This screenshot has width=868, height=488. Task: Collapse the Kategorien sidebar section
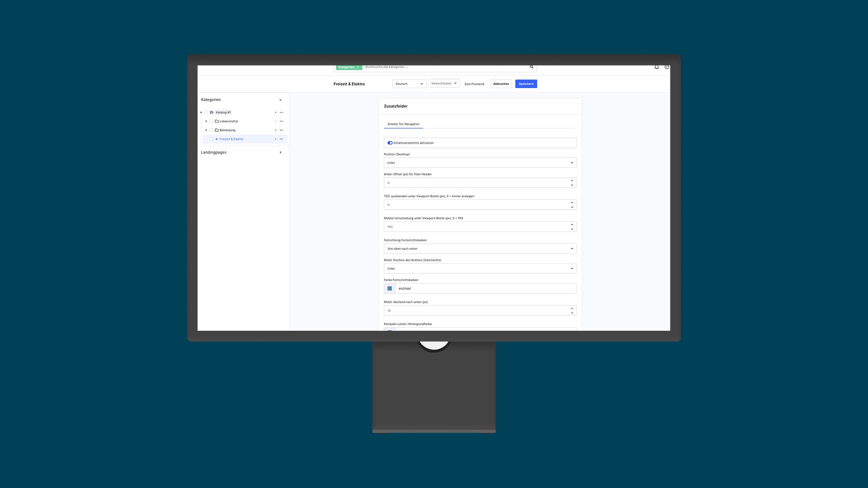[x=280, y=100]
